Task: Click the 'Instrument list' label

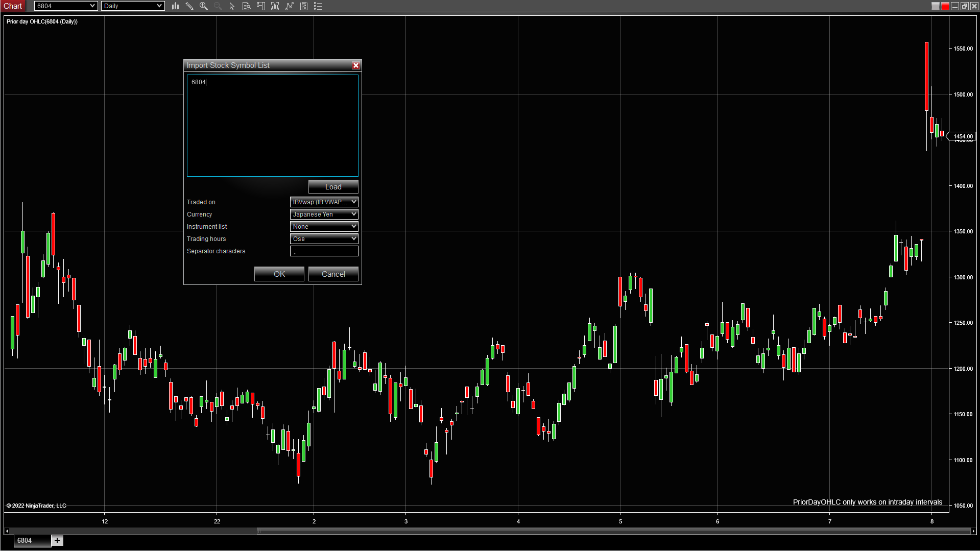Action: tap(207, 227)
